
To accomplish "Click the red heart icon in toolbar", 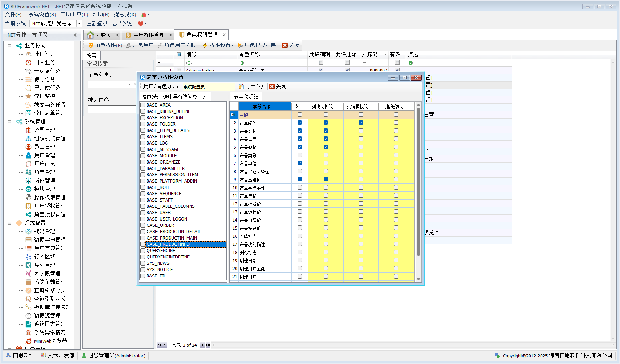I will 141,24.
